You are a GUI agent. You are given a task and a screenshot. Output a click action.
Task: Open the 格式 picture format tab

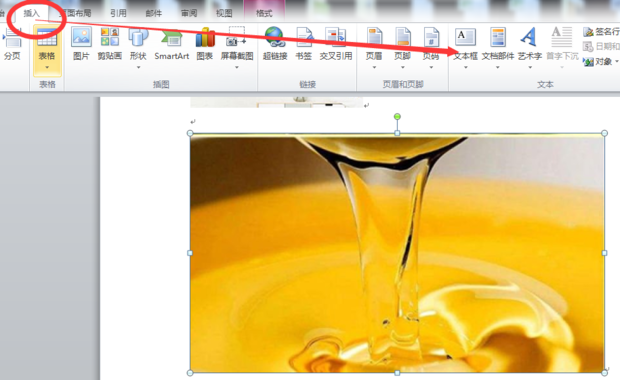click(x=264, y=13)
